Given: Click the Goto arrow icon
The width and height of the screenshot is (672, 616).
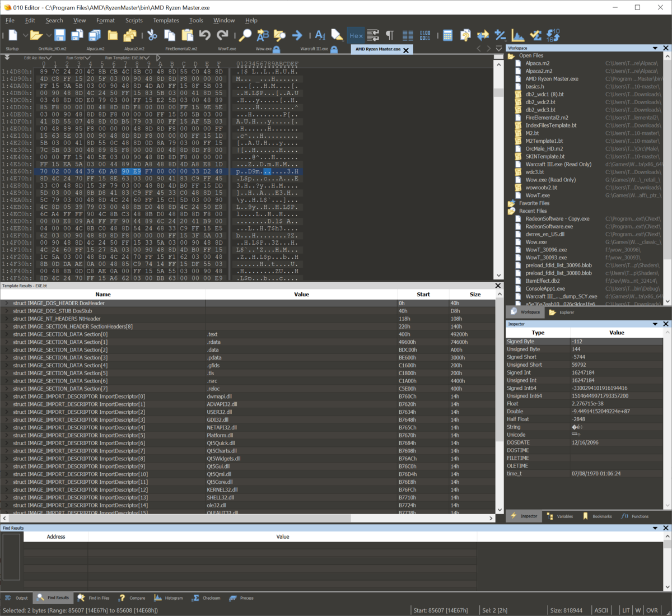Looking at the screenshot, I should 297,35.
